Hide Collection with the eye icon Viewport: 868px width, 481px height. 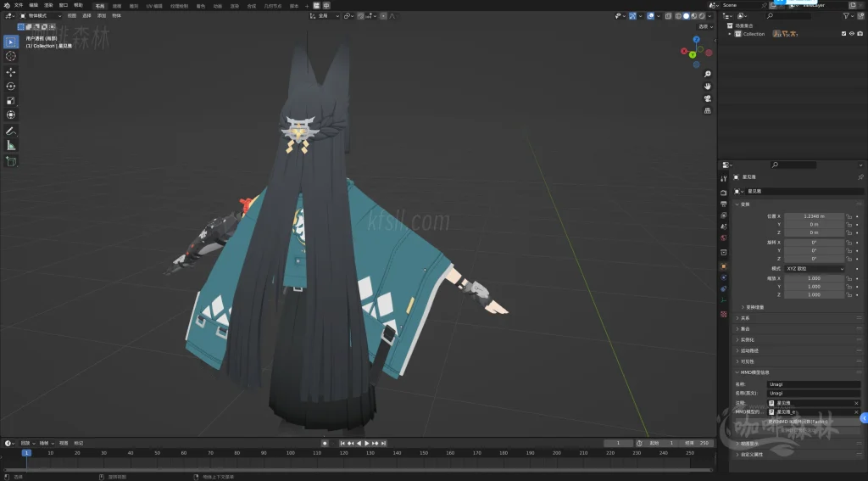851,34
